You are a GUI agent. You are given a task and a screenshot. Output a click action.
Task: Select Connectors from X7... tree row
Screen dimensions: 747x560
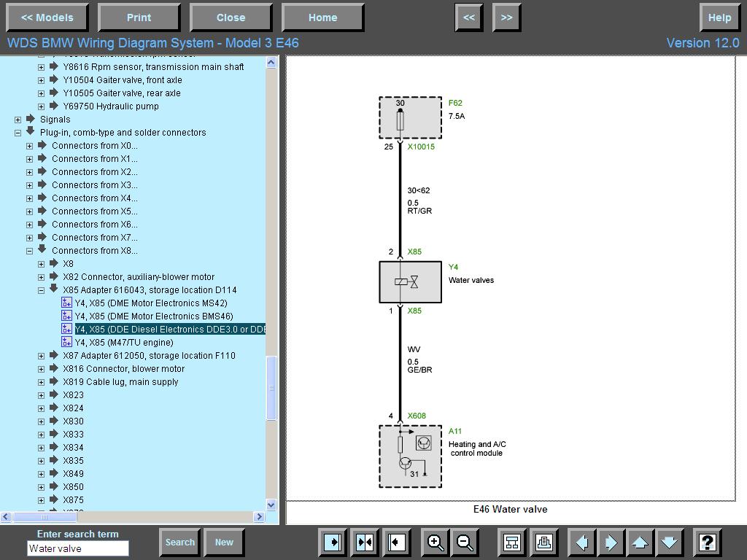coord(94,237)
